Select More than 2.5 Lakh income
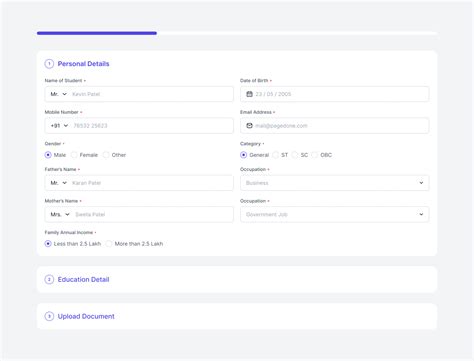This screenshot has width=474, height=361. 109,244
